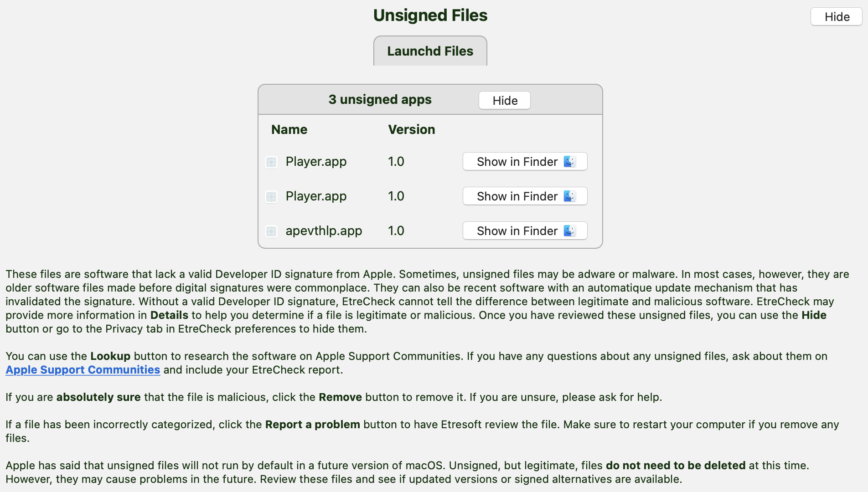This screenshot has height=492, width=868.
Task: Click the second Player.app app icon
Action: click(x=271, y=196)
